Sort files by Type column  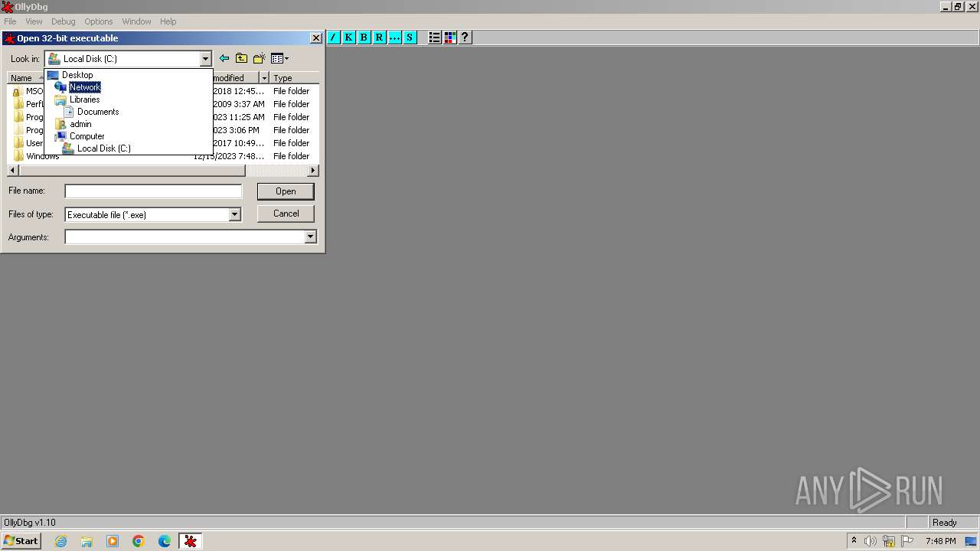click(294, 78)
